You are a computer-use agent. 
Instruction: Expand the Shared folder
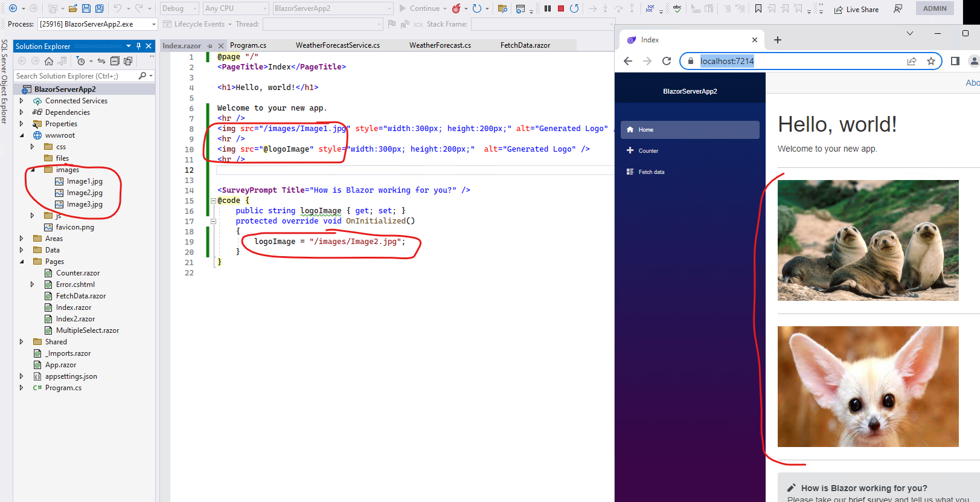[x=22, y=342]
